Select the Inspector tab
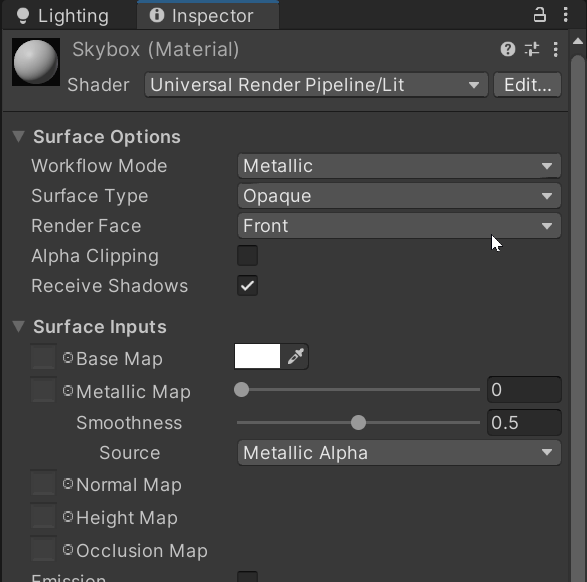Screen dimensions: 587x582 click(208, 16)
